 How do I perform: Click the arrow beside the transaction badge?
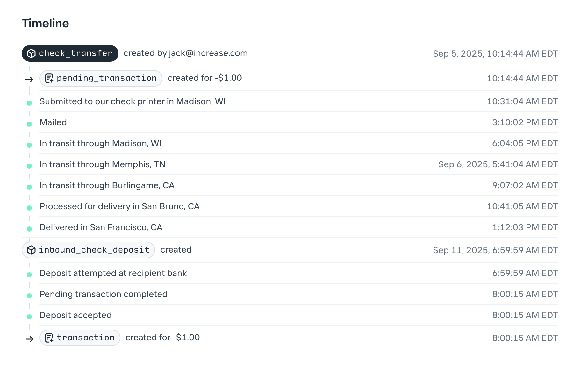coord(29,339)
